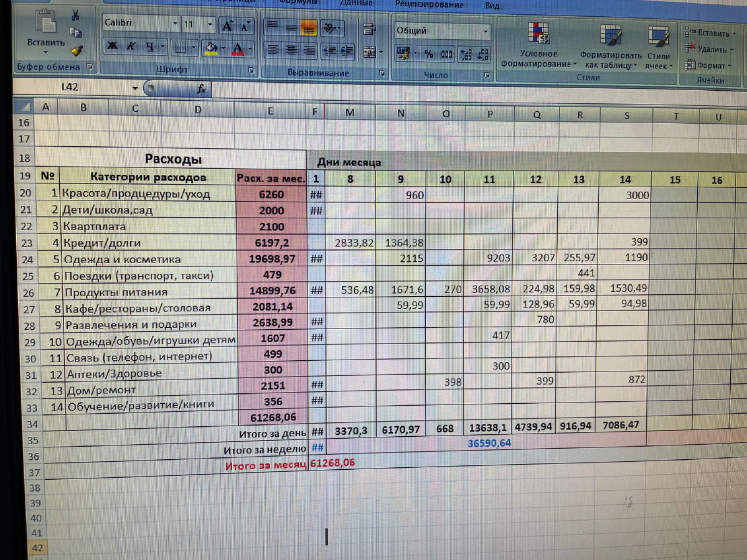The height and width of the screenshot is (560, 747).
Task: Copy selection with the copy icon
Action: coord(75,34)
